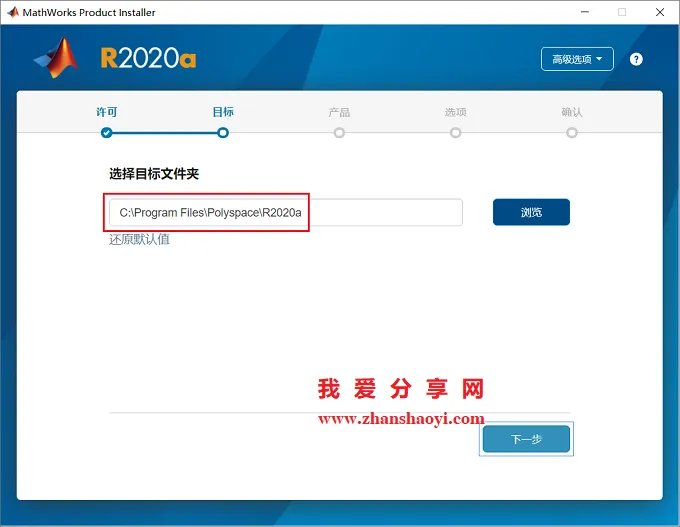Click into the destination folder path field
The height and width of the screenshot is (527, 680).
(x=286, y=213)
